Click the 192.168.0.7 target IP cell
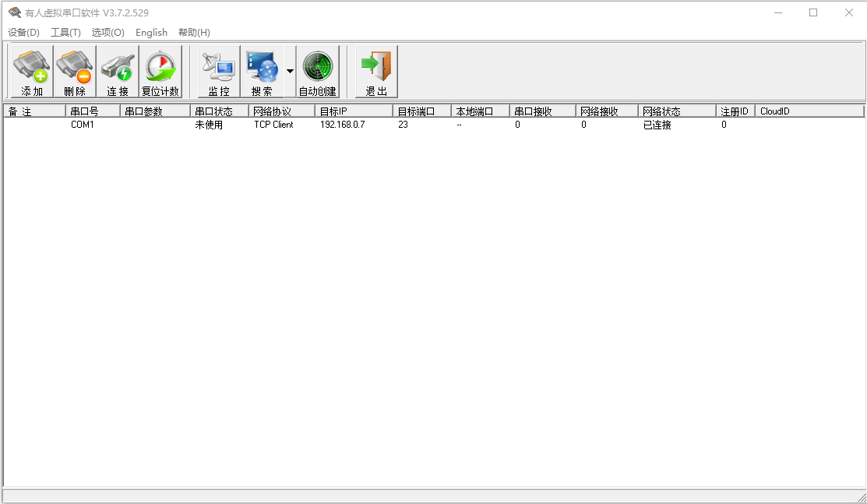This screenshot has height=504, width=867. point(343,125)
